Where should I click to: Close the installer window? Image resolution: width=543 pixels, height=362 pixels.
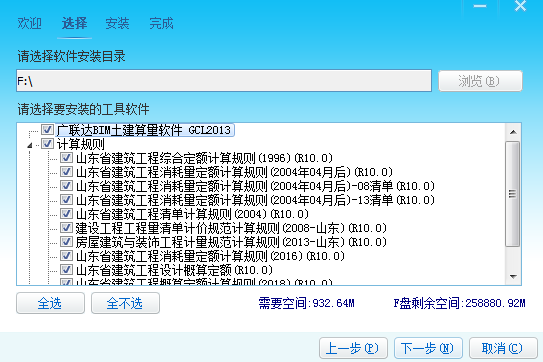point(520,6)
